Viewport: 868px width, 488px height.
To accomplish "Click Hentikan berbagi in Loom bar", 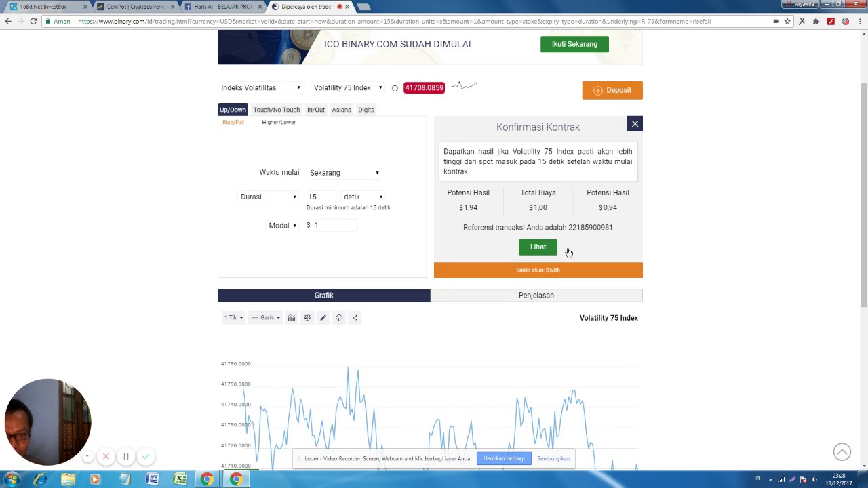I will pos(504,458).
